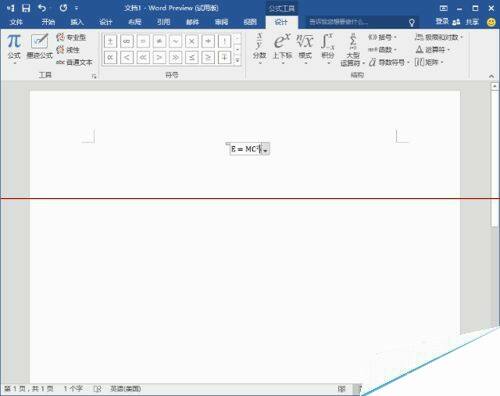Undo the last action
The width and height of the screenshot is (500, 396).
click(42, 8)
